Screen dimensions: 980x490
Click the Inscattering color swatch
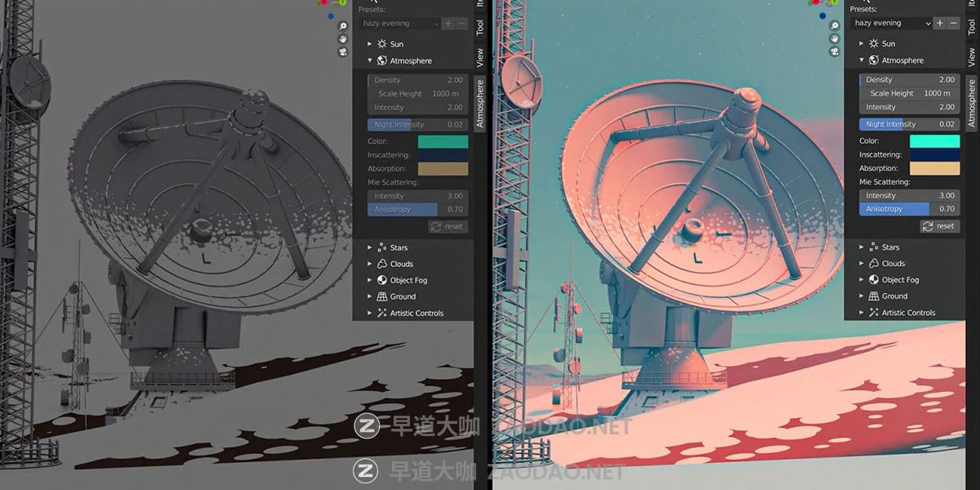(x=441, y=154)
